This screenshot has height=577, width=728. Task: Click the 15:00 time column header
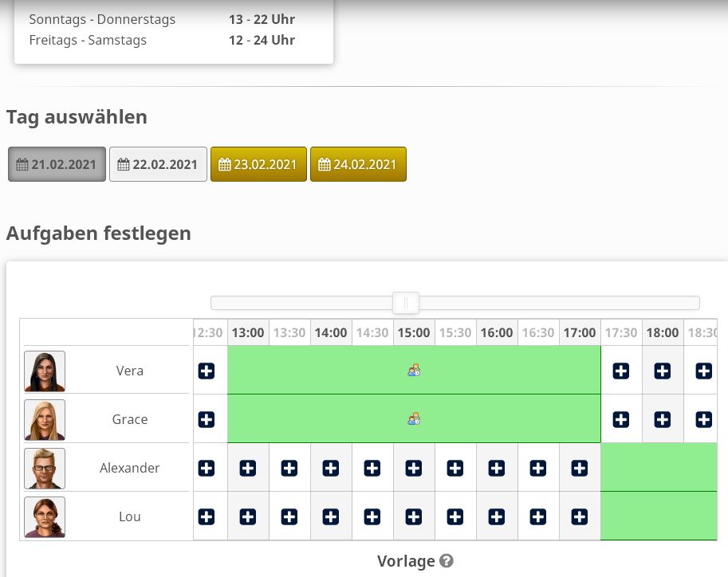pos(414,333)
